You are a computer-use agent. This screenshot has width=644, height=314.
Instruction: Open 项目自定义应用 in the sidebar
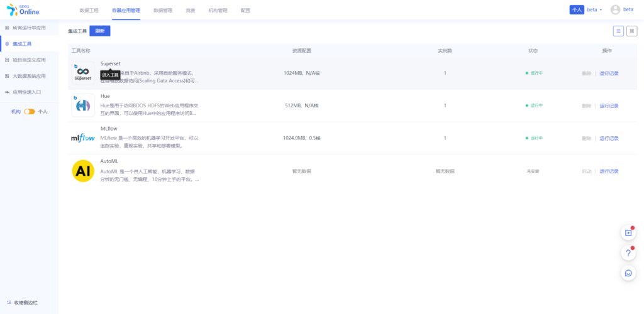tap(29, 60)
